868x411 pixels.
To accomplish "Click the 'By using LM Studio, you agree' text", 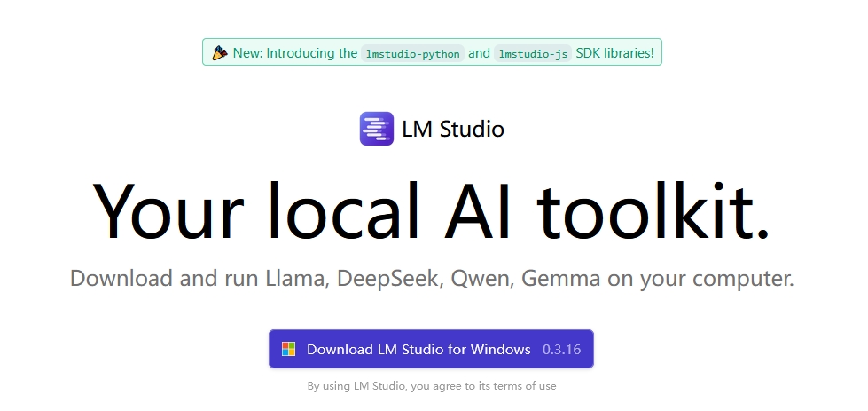I will (399, 386).
